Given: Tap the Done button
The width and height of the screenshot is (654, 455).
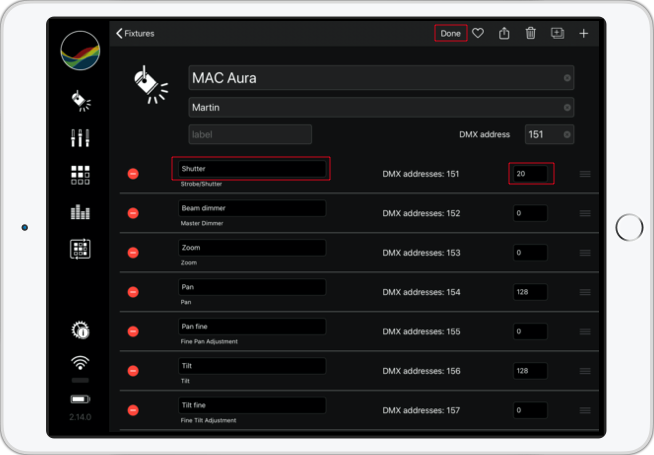Looking at the screenshot, I should pyautogui.click(x=450, y=33).
